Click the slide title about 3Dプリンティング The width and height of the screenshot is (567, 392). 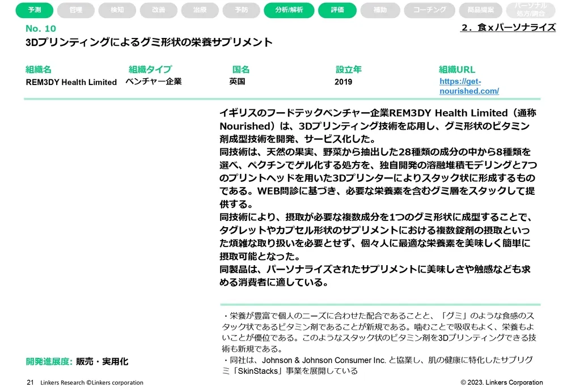149,42
